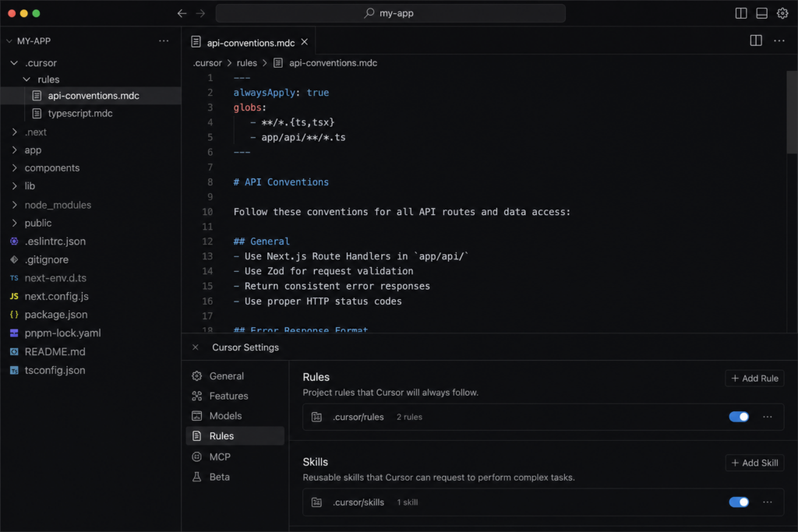Toggle the bottom panel layout icon
Screen dimensions: 798x532
coord(761,13)
